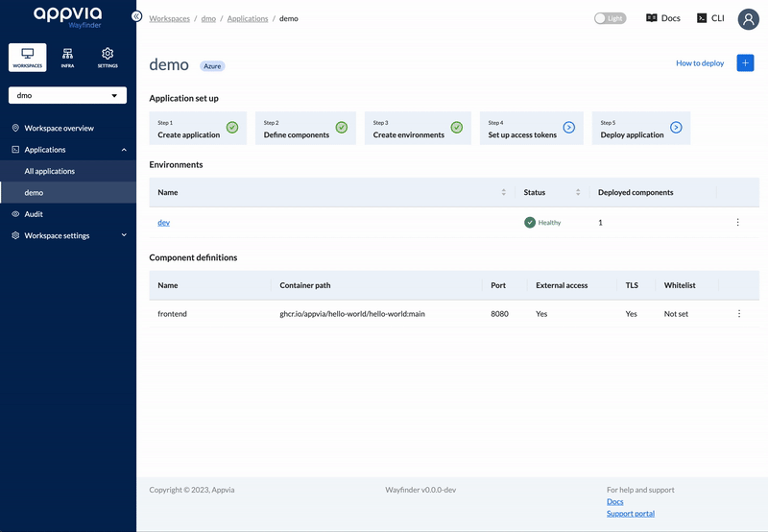Open the dmo workspace dropdown
This screenshot has height=532, width=768.
(67, 95)
